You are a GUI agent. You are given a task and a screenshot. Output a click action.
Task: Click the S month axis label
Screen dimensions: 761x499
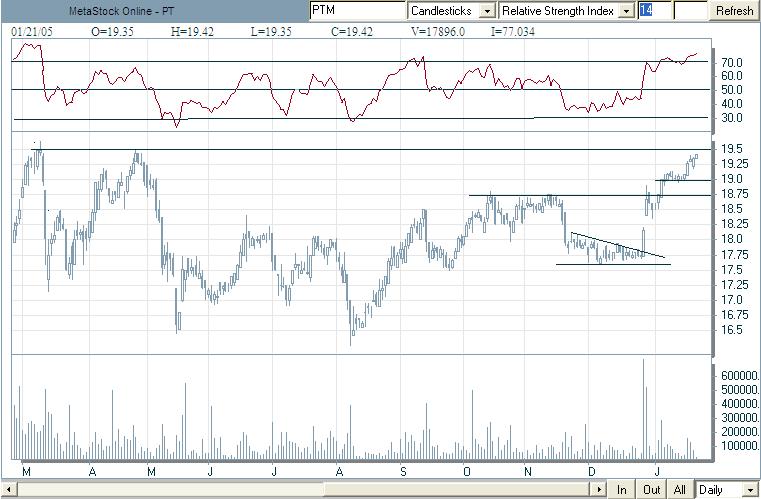tap(403, 471)
